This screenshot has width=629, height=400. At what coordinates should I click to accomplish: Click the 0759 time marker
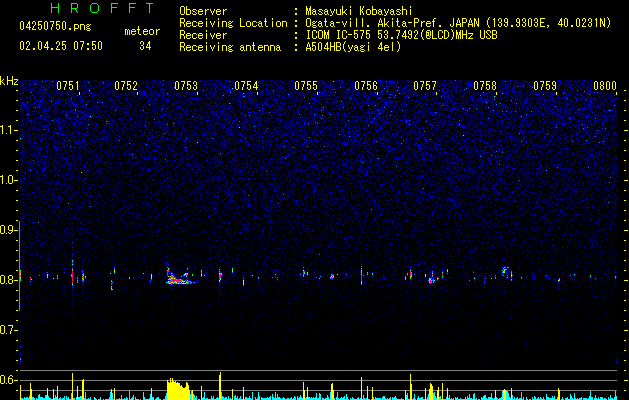click(x=545, y=86)
